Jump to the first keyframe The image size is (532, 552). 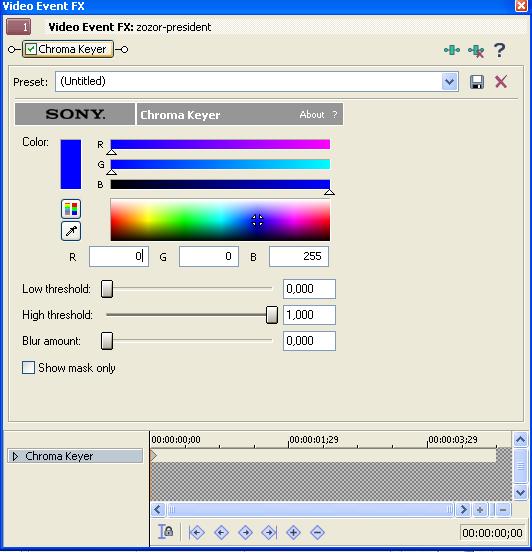click(196, 532)
